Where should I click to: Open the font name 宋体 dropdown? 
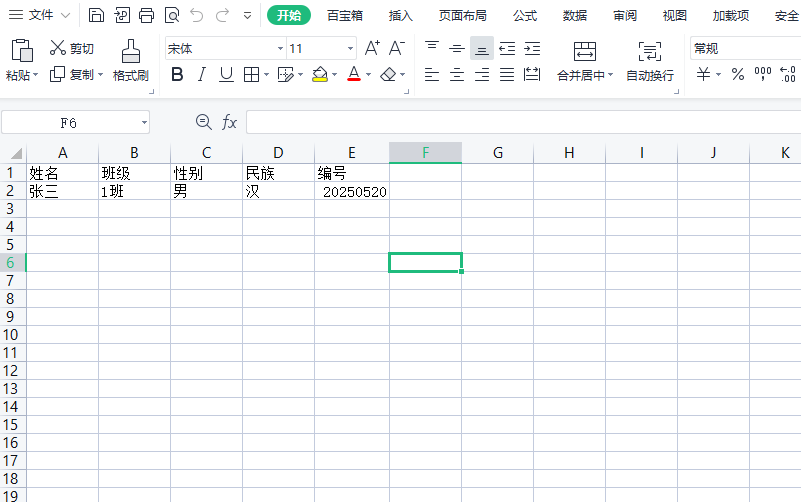pos(280,49)
